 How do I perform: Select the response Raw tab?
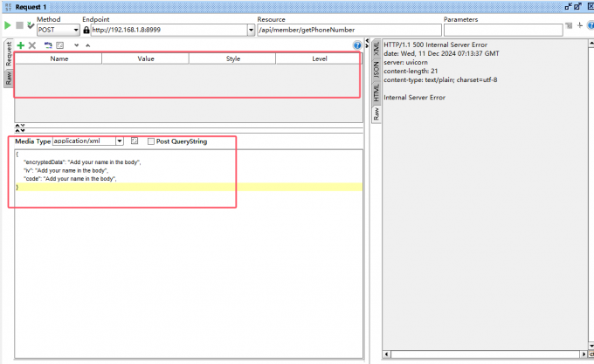coord(376,113)
